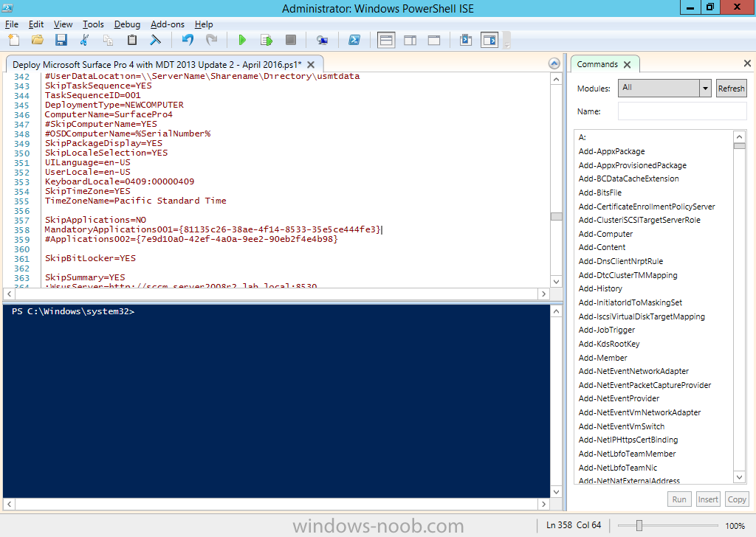The image size is (756, 537).
Task: Select Add-NetEventProvider command
Action: (x=619, y=399)
